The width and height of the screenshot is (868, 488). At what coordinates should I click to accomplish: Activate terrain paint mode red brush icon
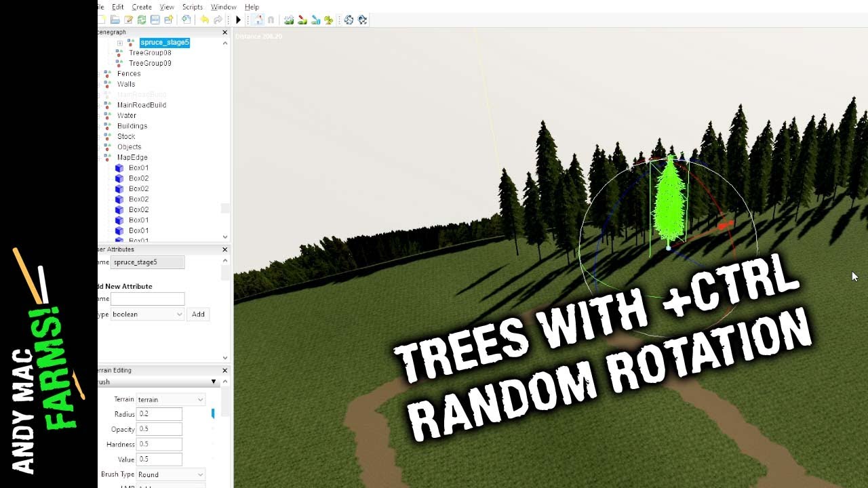[302, 20]
